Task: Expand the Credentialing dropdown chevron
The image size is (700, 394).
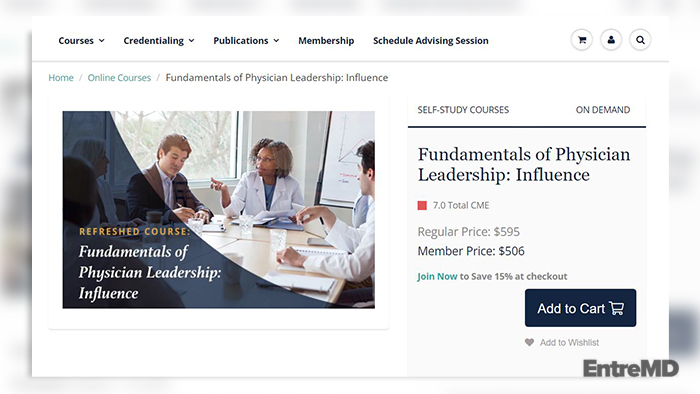Action: [192, 41]
